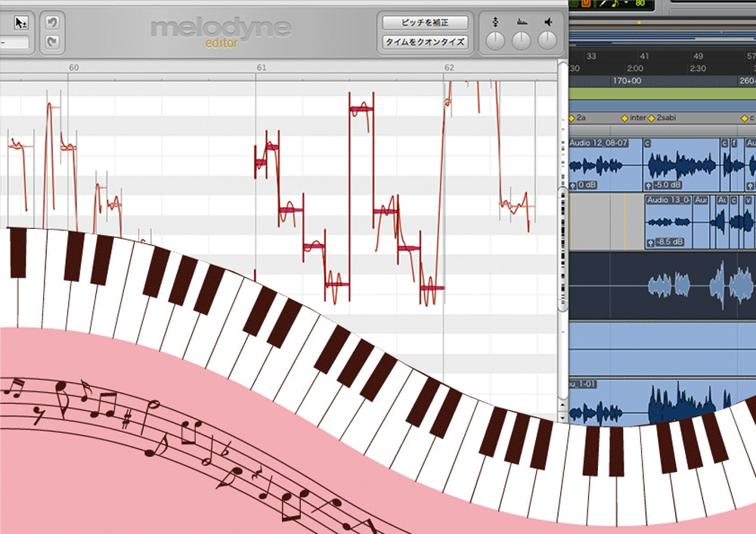Click the Melodyne note info input field
This screenshot has width=756, height=534.
point(14,42)
